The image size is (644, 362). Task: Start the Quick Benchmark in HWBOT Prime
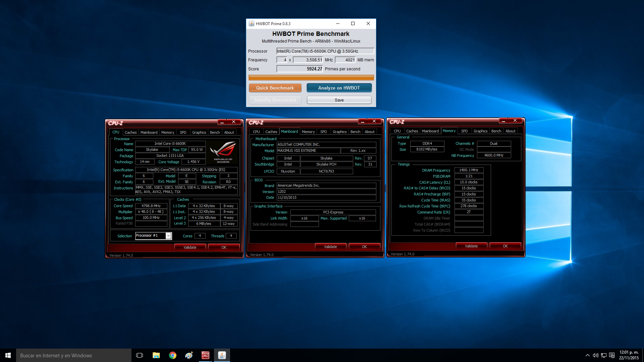click(275, 88)
